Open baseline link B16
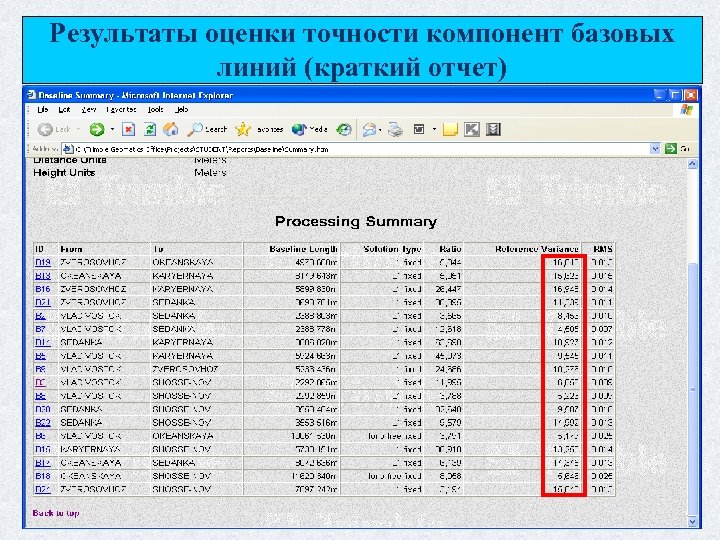 (43, 289)
